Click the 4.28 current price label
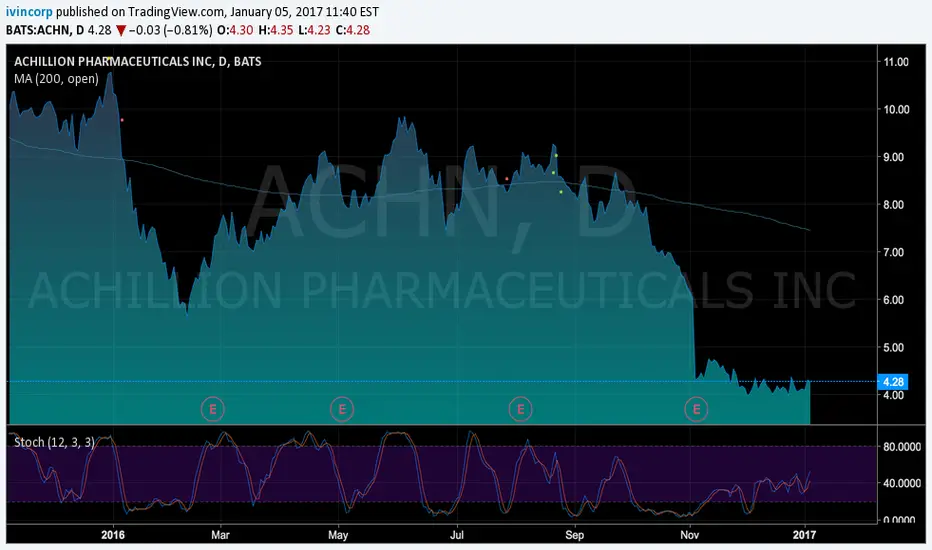 pyautogui.click(x=893, y=382)
